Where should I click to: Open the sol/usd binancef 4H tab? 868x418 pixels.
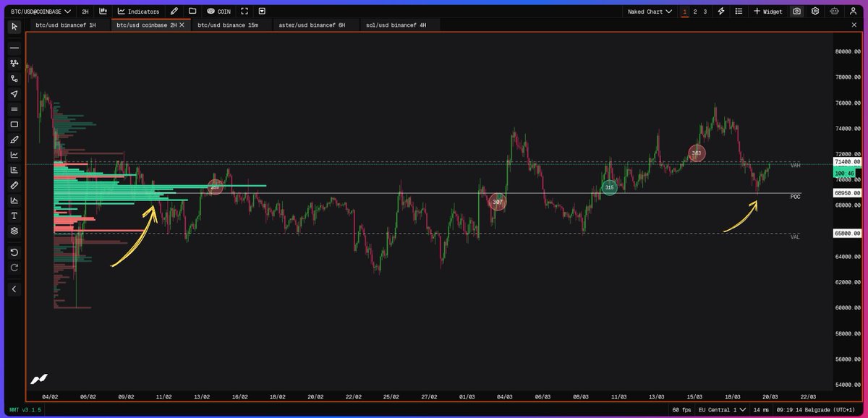(396, 25)
